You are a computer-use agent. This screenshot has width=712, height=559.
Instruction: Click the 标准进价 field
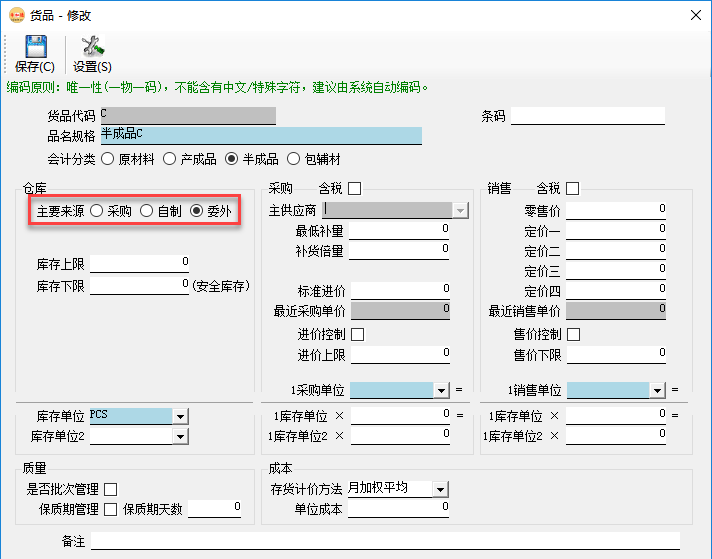click(400, 291)
